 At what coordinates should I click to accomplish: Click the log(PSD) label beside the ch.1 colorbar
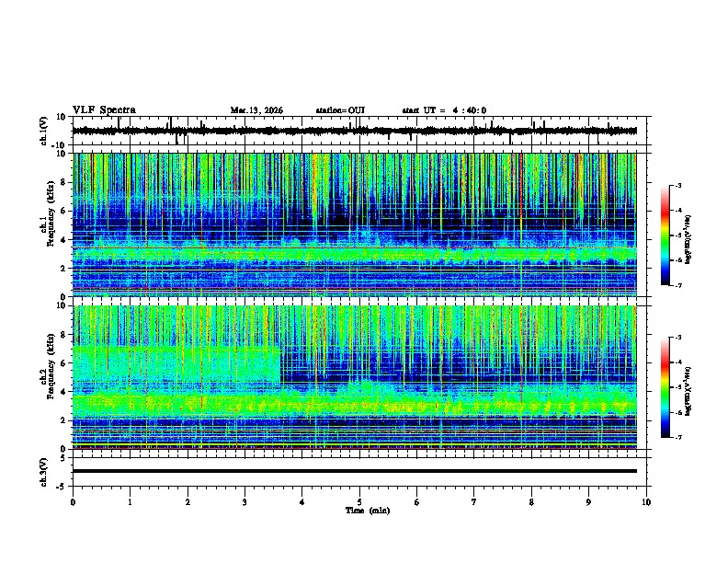coord(688,240)
